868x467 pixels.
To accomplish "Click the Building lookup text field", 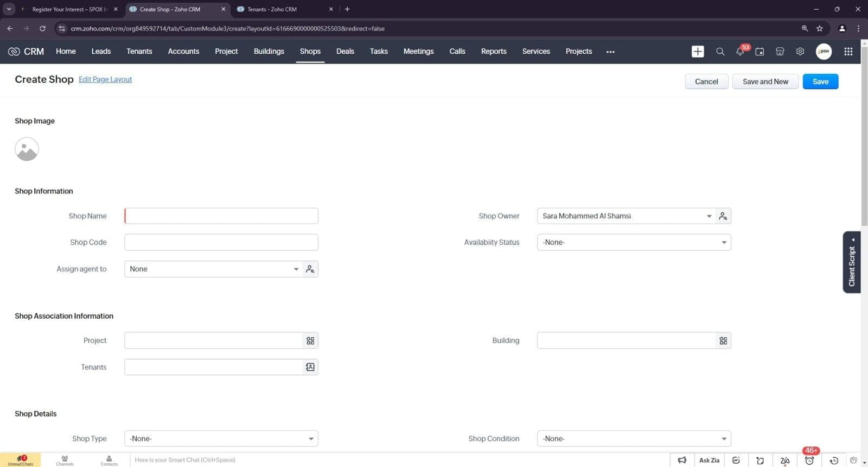I will [x=626, y=340].
